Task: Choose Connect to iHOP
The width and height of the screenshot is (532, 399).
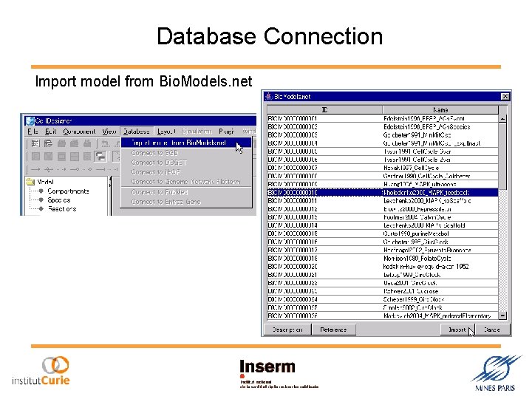Action: [186, 172]
